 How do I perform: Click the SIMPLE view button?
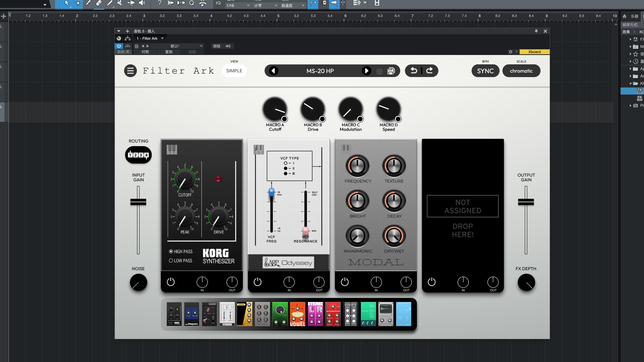[234, 71]
